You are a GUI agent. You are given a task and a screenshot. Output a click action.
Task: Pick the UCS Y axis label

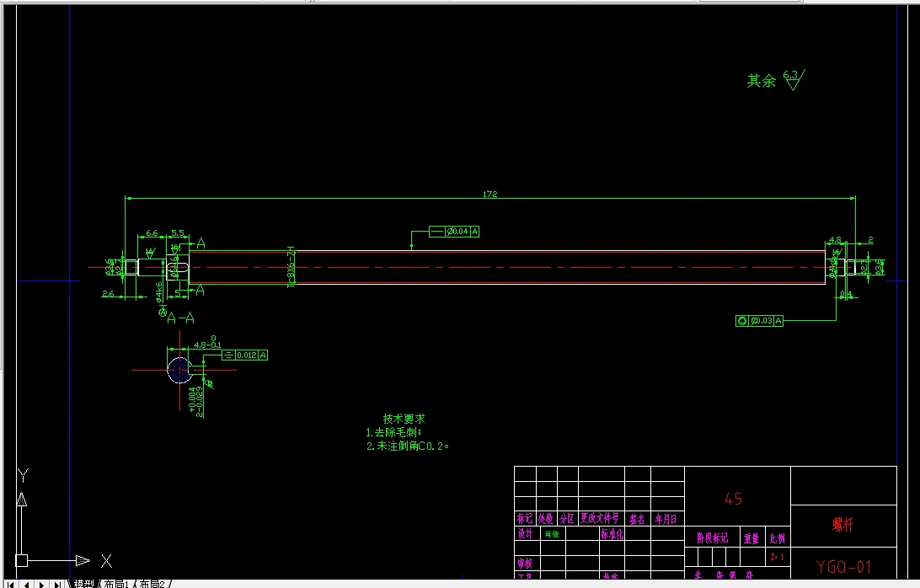[23, 475]
